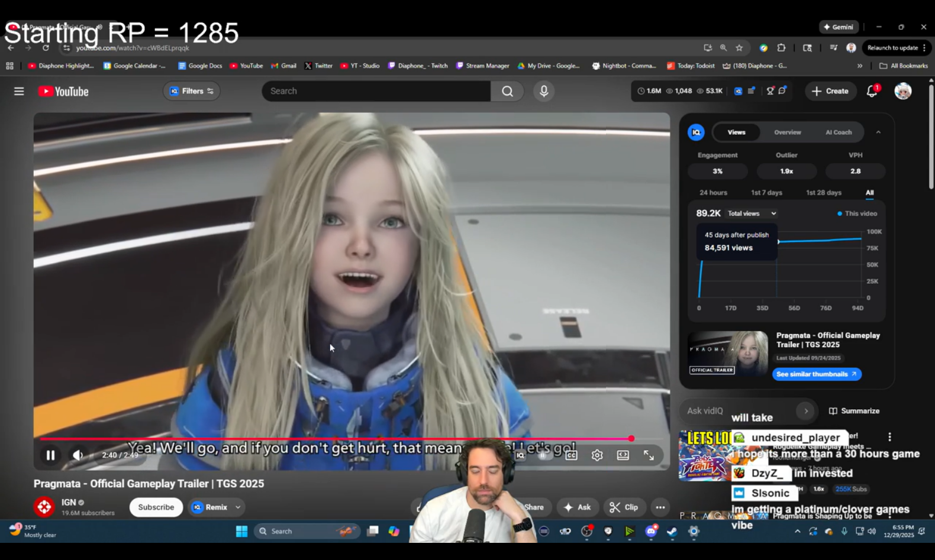The image size is (935, 560).
Task: Open the Remix dropdown arrow
Action: [x=238, y=507]
